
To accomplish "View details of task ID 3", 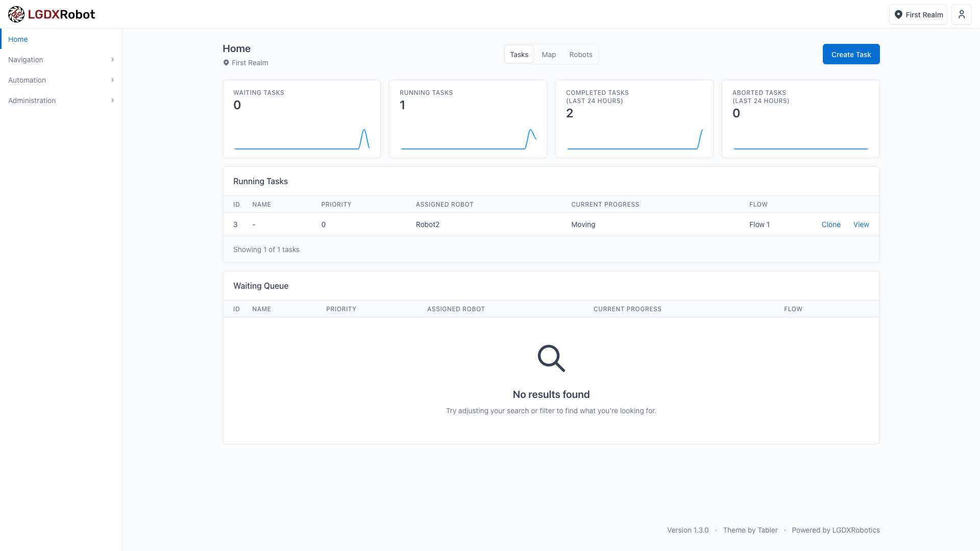I will 861,224.
